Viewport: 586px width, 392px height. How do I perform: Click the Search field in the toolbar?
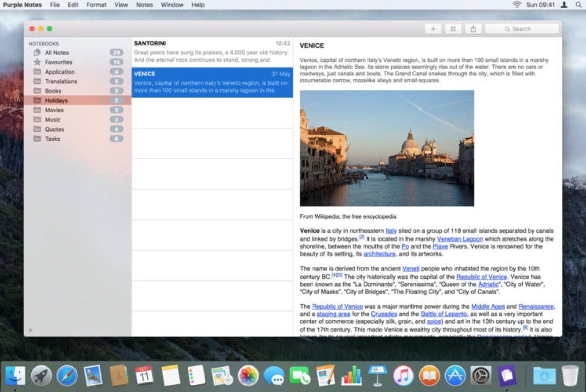(x=522, y=29)
